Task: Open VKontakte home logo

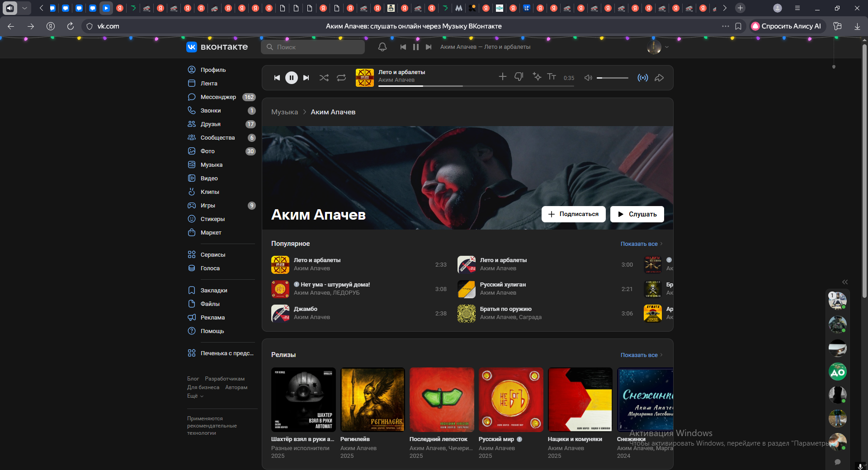Action: coord(217,47)
